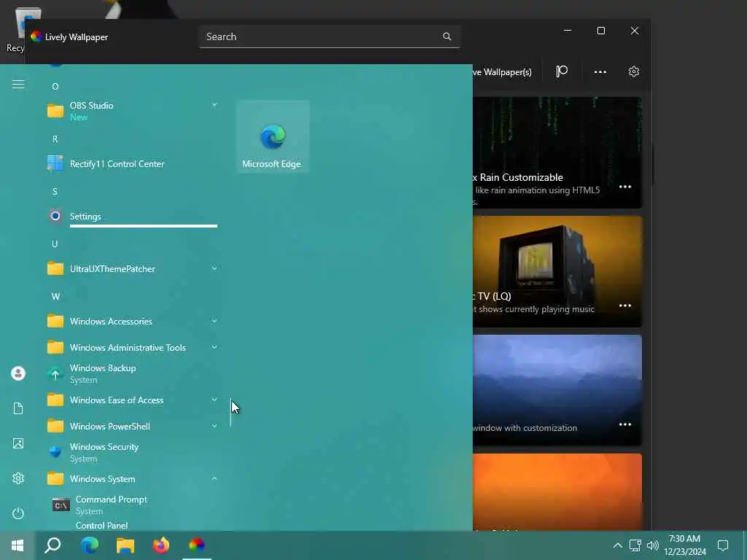This screenshot has height=560, width=747.
Task: Show hidden tray icons chevron
Action: pos(617,545)
